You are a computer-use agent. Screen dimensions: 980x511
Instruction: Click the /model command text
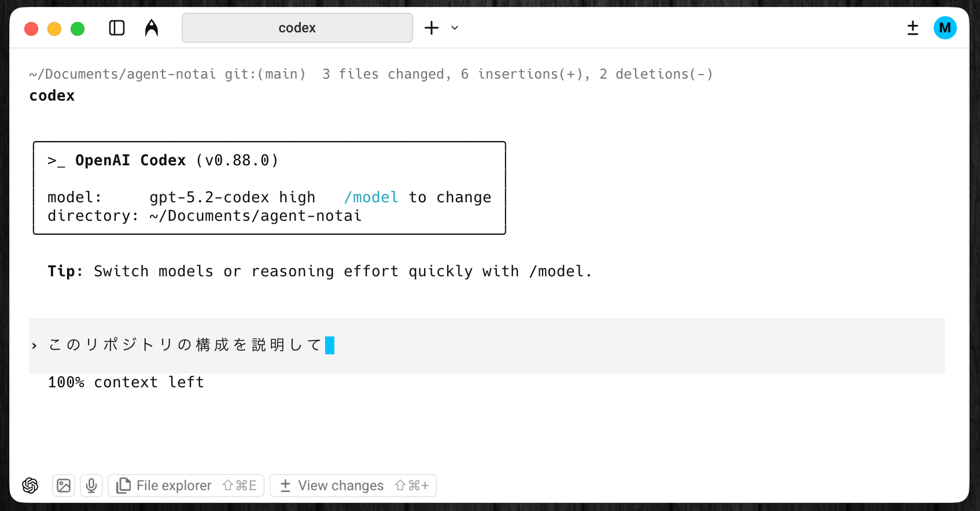point(371,198)
